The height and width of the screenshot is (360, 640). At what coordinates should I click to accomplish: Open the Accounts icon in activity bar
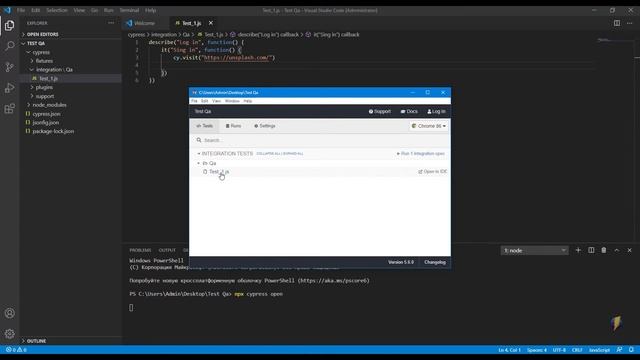[x=9, y=313]
